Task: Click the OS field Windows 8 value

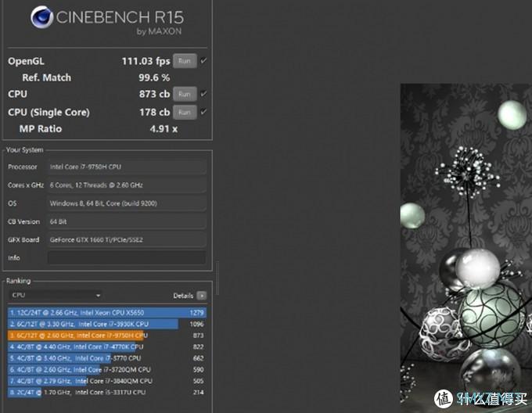Action: coord(127,203)
